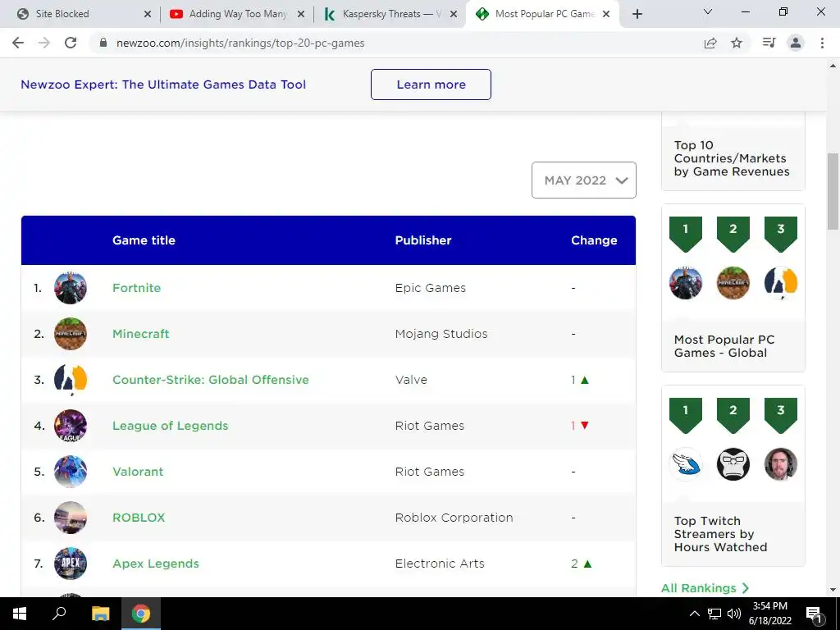Share this page via the share icon

coord(710,43)
